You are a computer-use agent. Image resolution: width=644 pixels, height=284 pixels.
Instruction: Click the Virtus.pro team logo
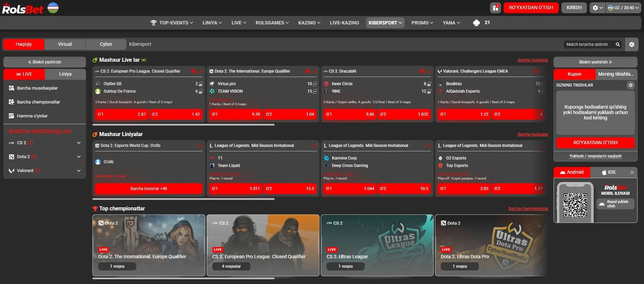pos(212,84)
